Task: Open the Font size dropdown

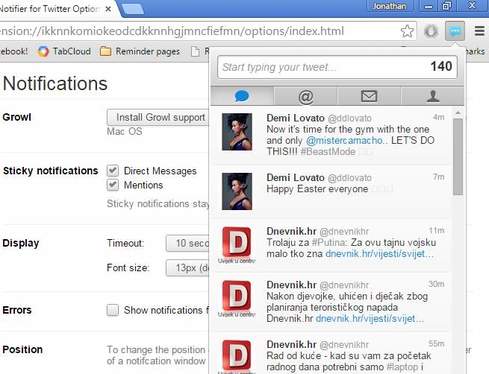Action: (x=187, y=268)
